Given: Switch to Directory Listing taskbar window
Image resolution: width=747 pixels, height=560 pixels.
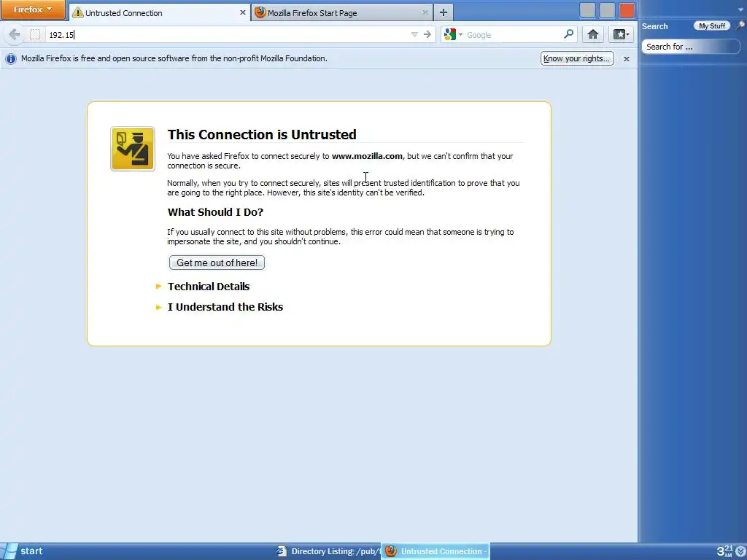Looking at the screenshot, I should point(329,551).
